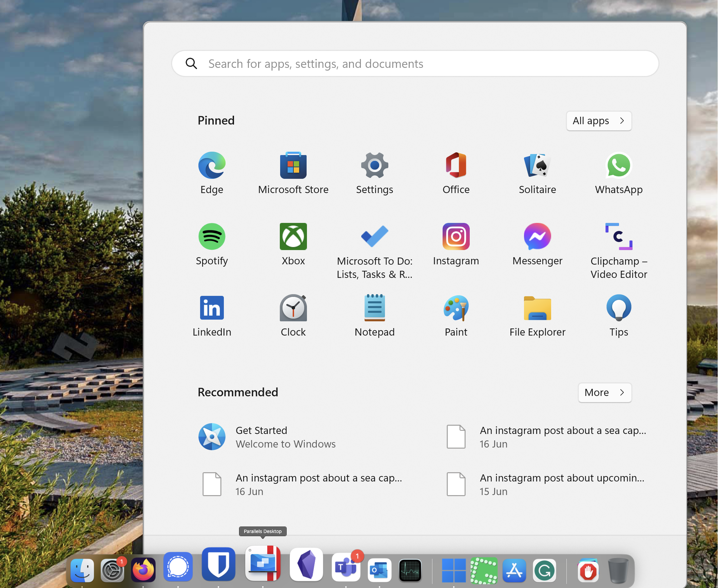Open red stop-hand stack in Dock
The height and width of the screenshot is (588, 718).
point(588,570)
